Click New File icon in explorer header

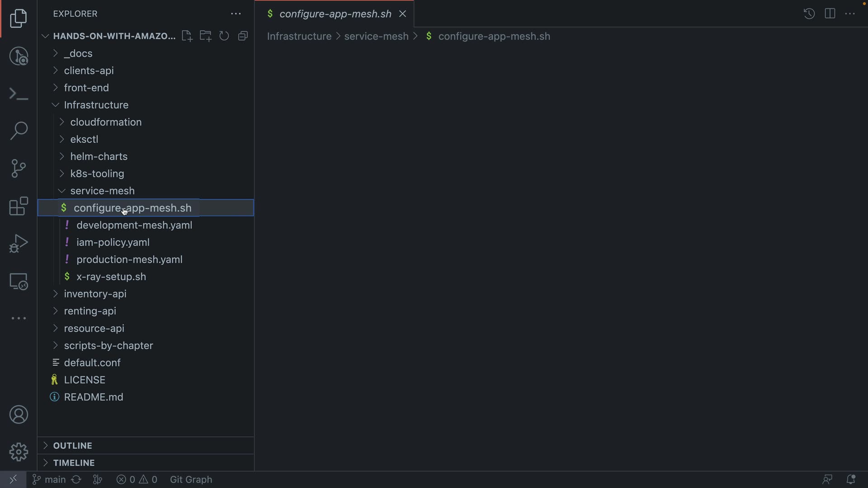coord(187,36)
